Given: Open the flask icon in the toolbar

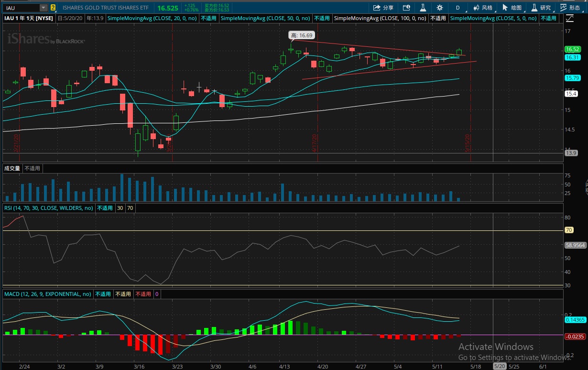Looking at the screenshot, I should point(423,8).
